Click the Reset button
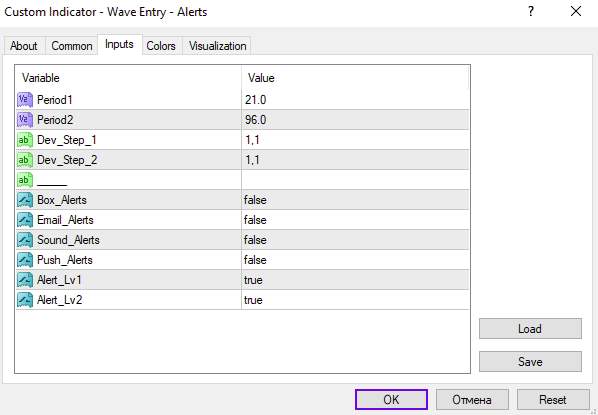The image size is (598, 415). [x=553, y=399]
